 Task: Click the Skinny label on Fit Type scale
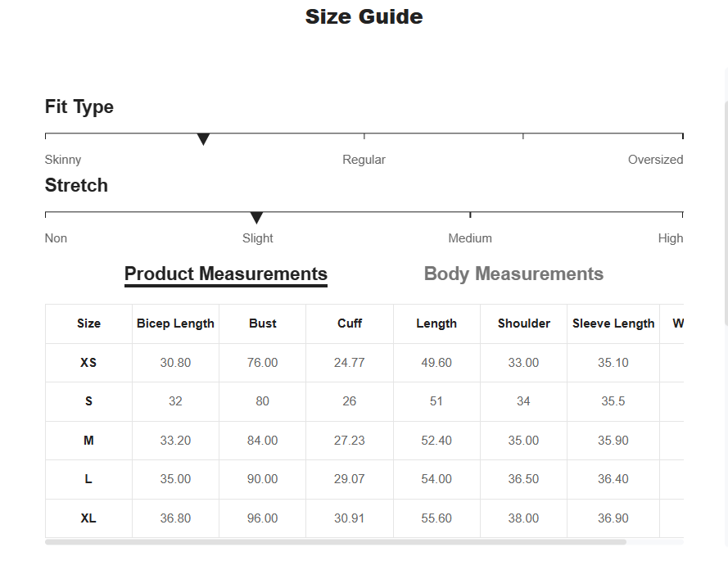[63, 160]
